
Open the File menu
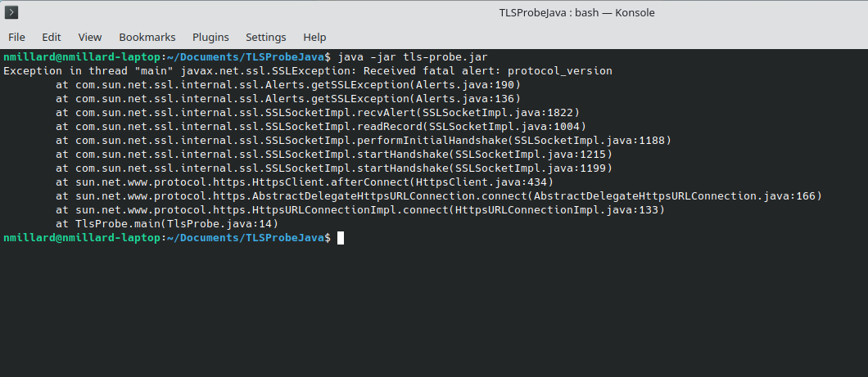pos(16,37)
